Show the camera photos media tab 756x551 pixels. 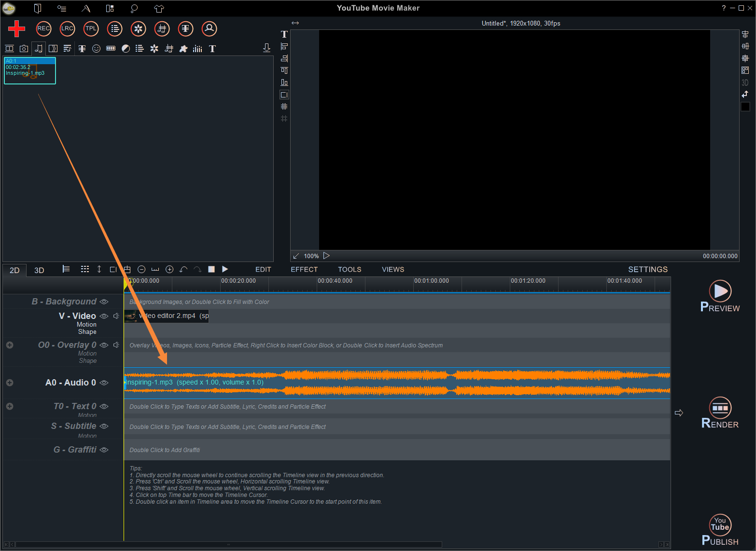(24, 48)
